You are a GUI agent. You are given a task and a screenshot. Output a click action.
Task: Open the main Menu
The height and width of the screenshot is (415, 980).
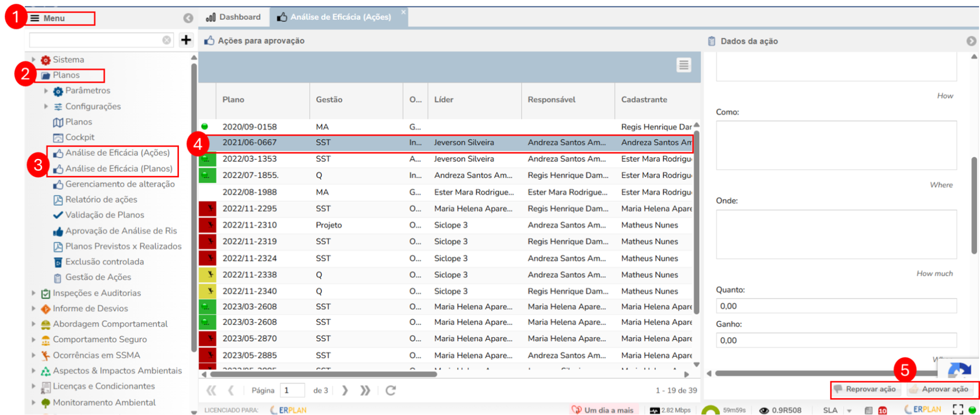(x=54, y=18)
